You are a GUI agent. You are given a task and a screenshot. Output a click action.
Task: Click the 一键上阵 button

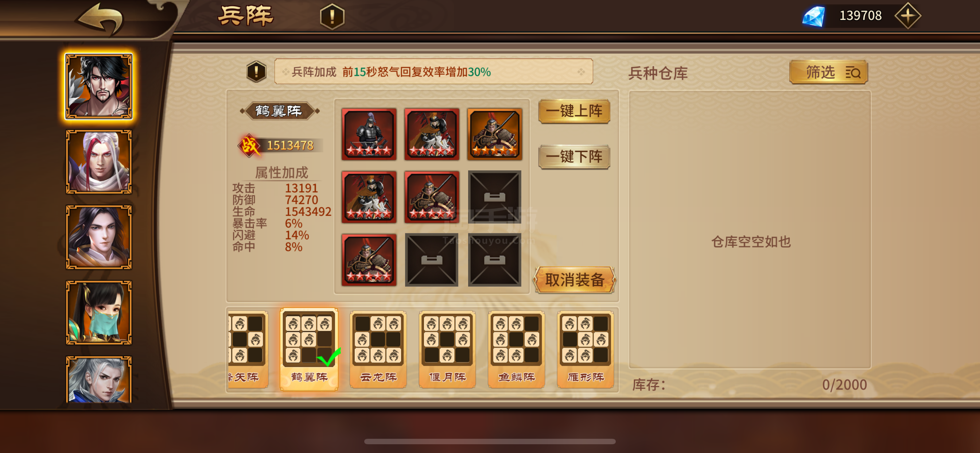pos(574,111)
